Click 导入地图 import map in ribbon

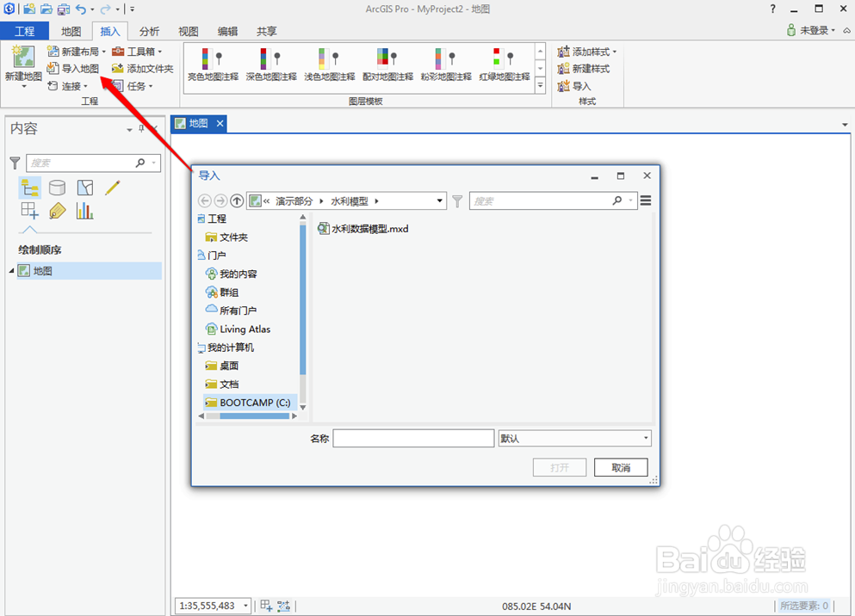click(73, 69)
